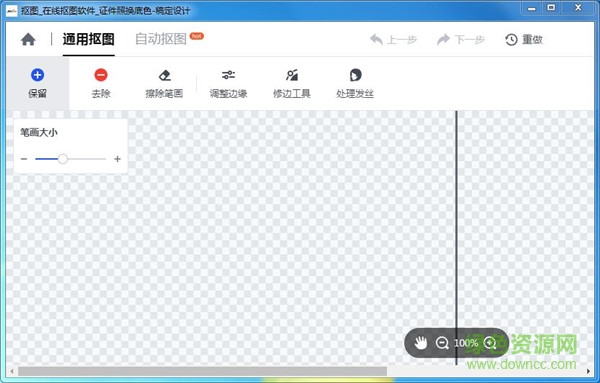The image size is (600, 383).
Task: Click the 笔画大小 label
Action: tap(39, 133)
